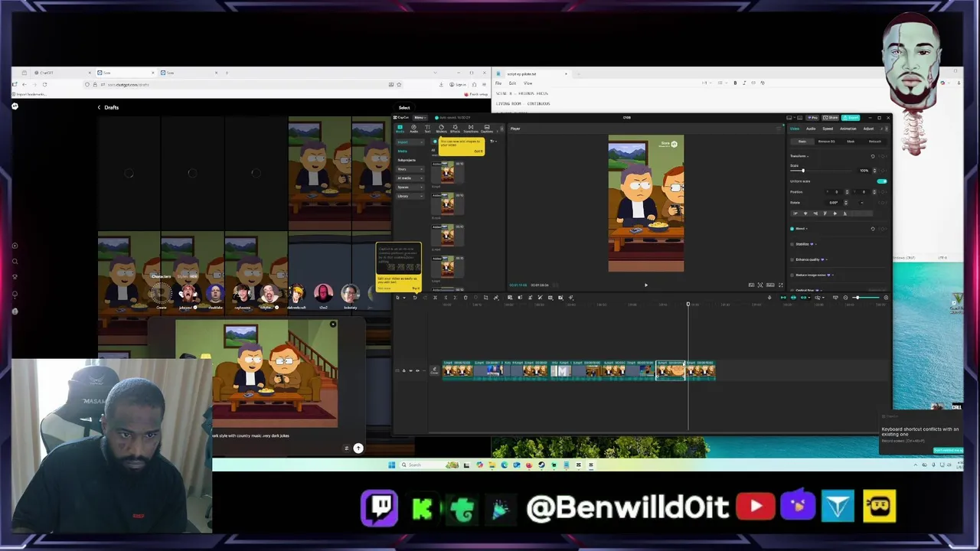
Task: Click the record voiceover microphone icon
Action: pos(769,298)
